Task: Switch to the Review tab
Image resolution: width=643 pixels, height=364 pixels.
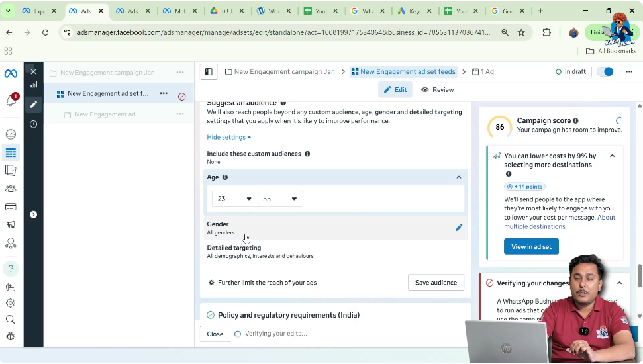Action: pos(438,90)
